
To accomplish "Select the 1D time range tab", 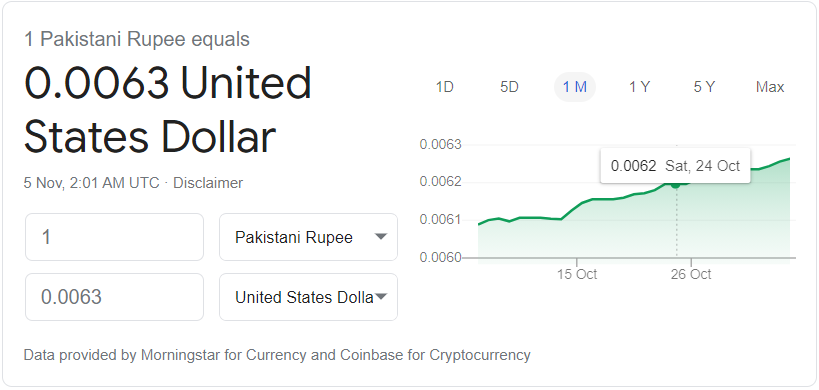I will 444,87.
